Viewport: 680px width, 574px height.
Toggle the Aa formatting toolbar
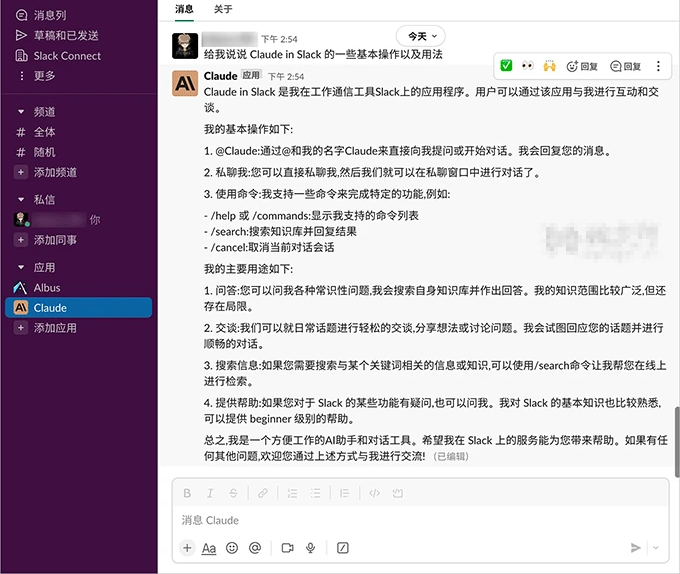point(209,548)
